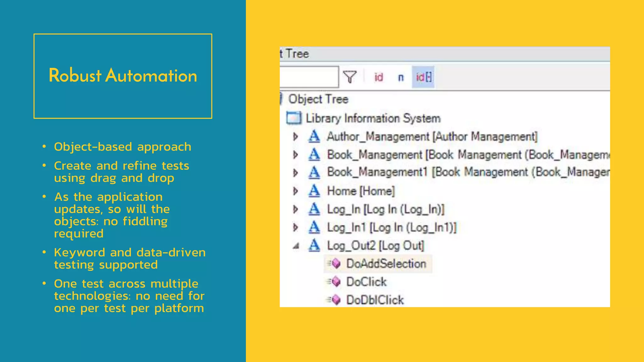This screenshot has width=644, height=362.
Task: Expand the Book_Management tree node
Action: click(x=295, y=155)
